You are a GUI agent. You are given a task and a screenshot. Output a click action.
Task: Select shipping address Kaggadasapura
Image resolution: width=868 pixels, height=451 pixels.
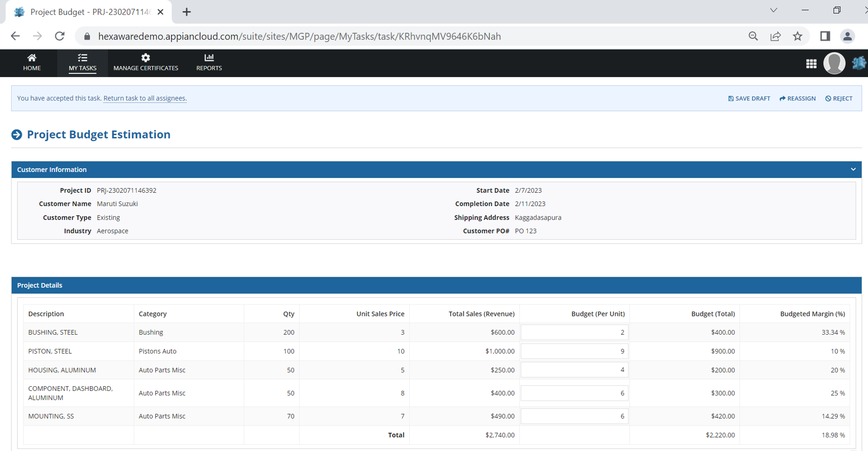point(538,217)
